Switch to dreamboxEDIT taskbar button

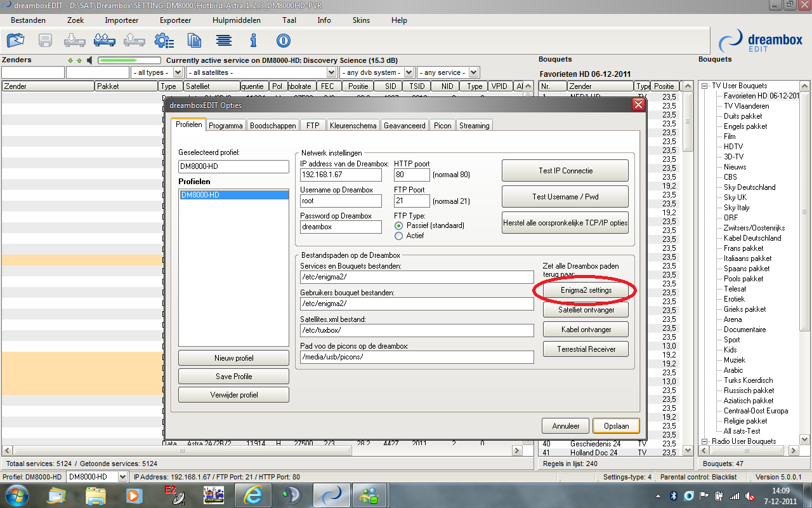[x=332, y=495]
